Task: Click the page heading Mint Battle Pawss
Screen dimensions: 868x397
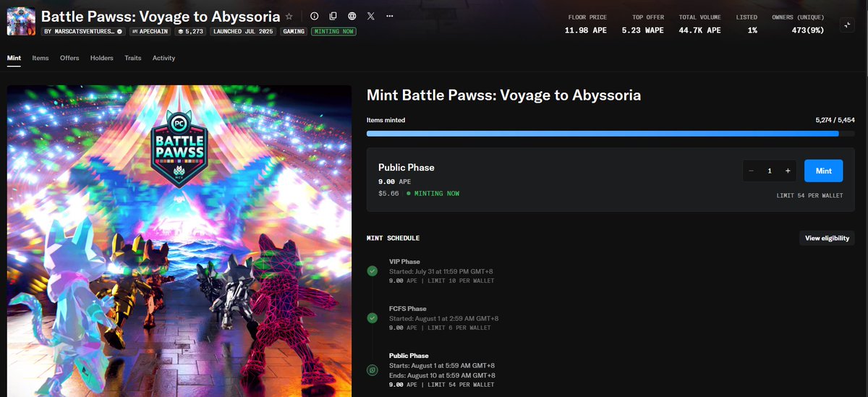Action: (503, 95)
